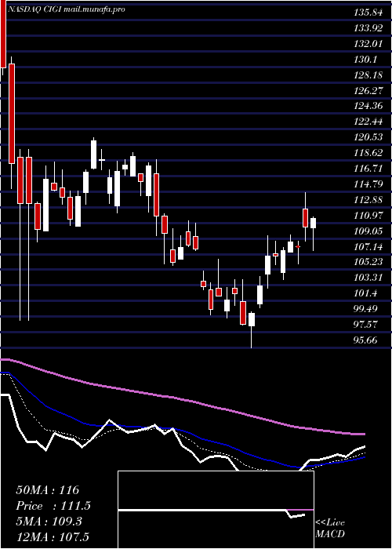Click the 130.1 price axis label

[365, 60]
